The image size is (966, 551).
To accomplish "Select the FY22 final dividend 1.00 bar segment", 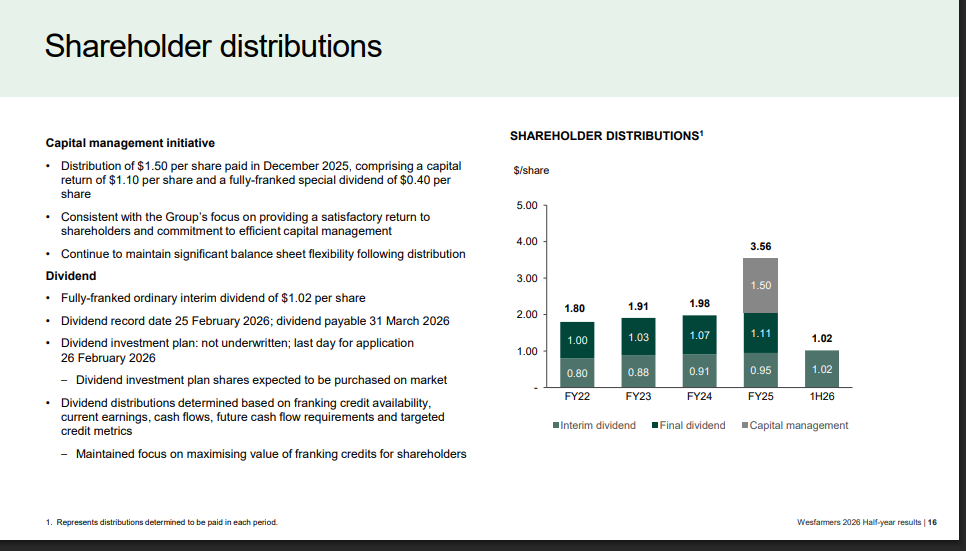I will pyautogui.click(x=577, y=340).
